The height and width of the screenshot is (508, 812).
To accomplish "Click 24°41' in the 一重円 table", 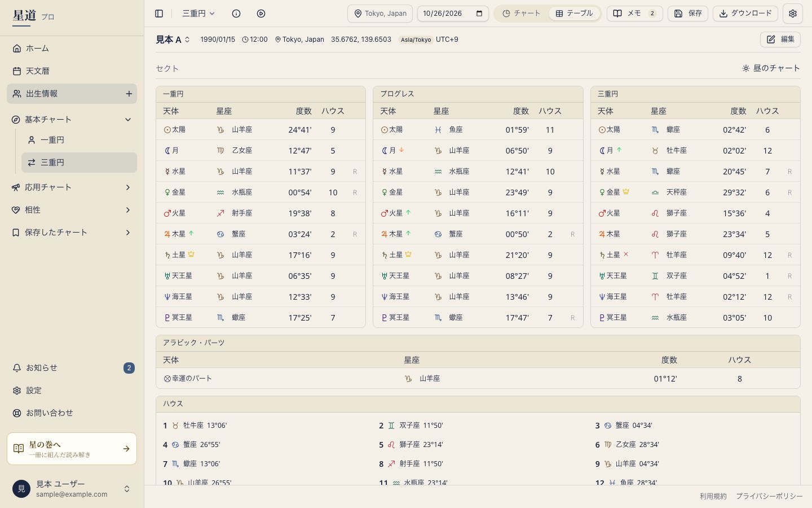I will 300,130.
